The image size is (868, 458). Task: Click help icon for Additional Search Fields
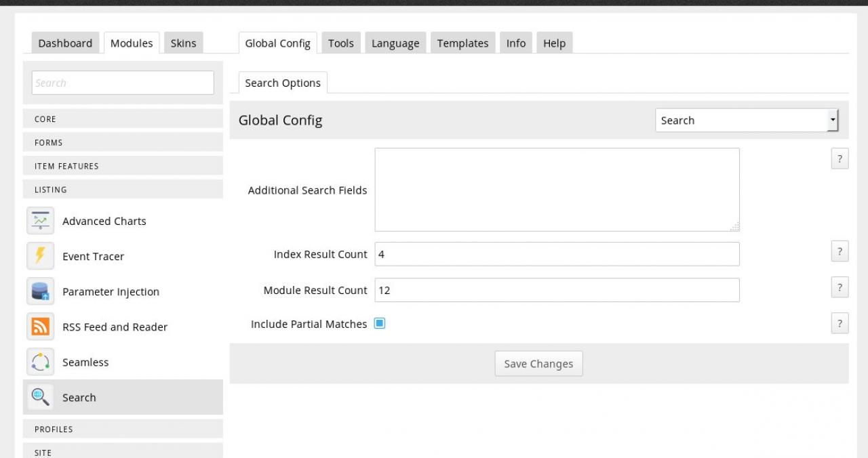click(x=840, y=159)
